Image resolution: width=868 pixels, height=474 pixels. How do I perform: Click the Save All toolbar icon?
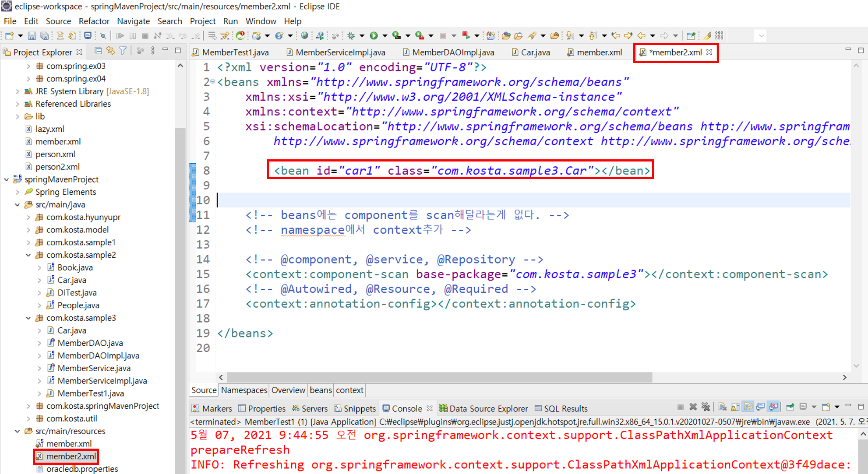(44, 36)
